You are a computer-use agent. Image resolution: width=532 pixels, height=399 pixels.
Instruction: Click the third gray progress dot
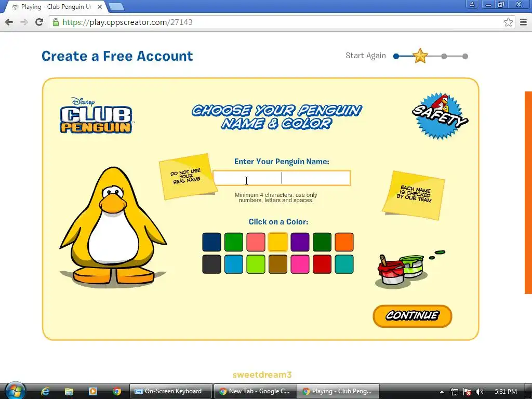444,56
